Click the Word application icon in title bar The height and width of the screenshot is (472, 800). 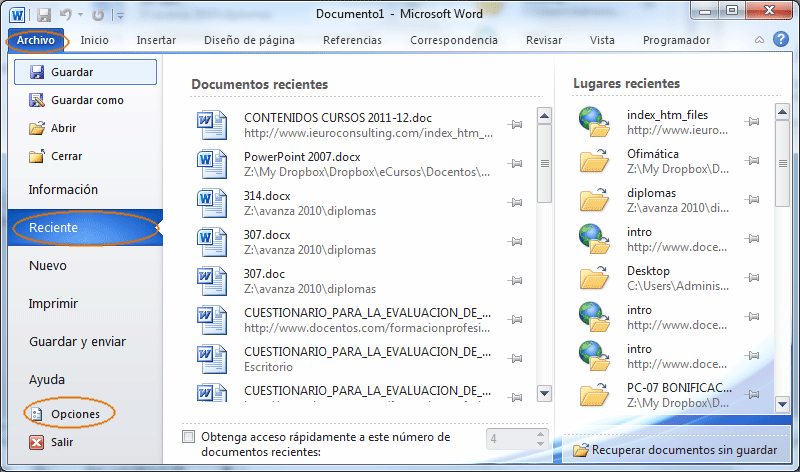point(17,15)
